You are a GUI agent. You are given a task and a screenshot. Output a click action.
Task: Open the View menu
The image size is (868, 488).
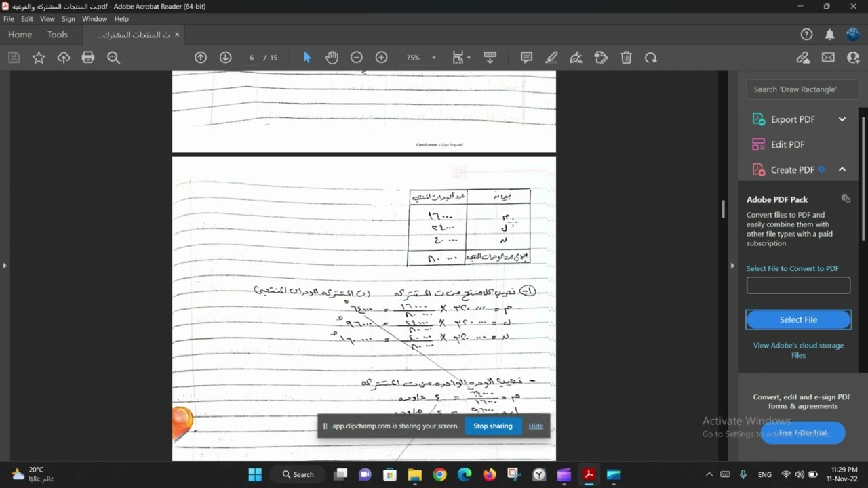[x=47, y=19]
